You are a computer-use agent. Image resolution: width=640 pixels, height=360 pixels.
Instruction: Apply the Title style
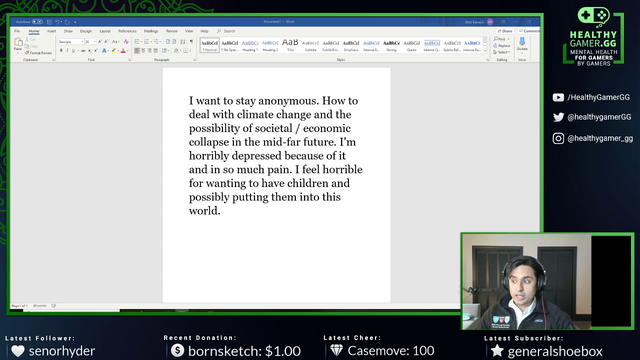[290, 45]
